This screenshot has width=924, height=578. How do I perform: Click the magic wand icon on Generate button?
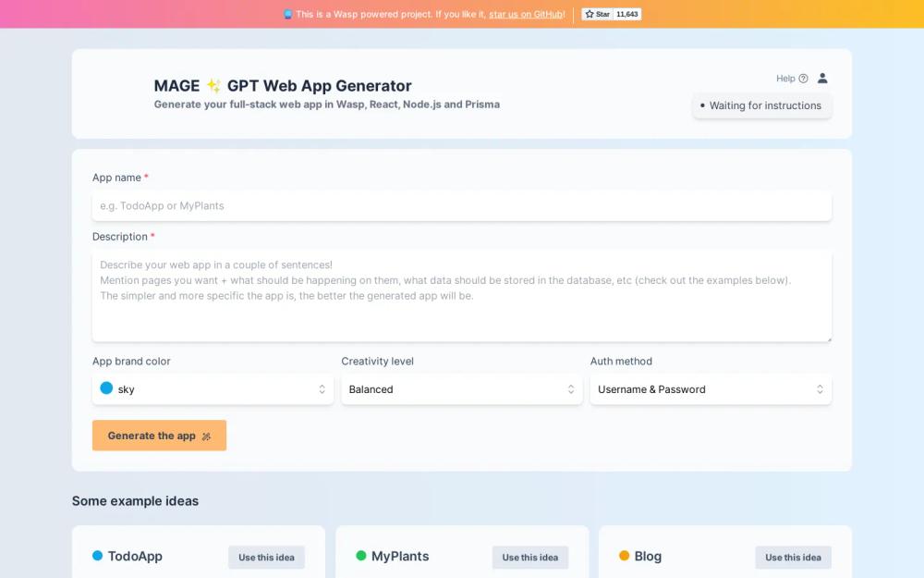point(206,437)
